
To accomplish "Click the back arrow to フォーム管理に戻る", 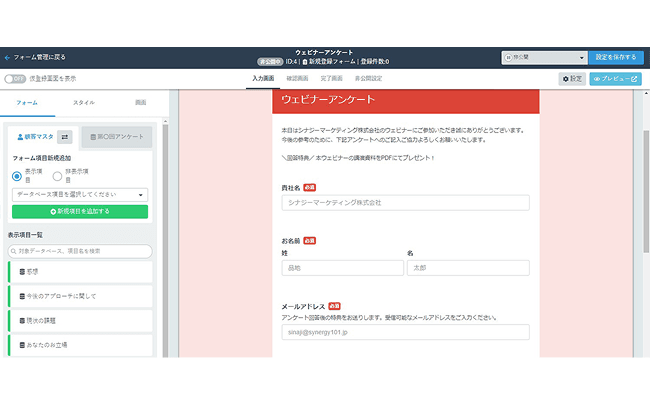I will (8, 57).
